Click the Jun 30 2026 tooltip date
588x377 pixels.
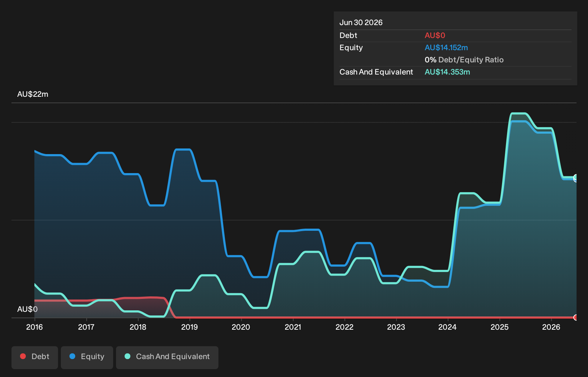pyautogui.click(x=361, y=23)
